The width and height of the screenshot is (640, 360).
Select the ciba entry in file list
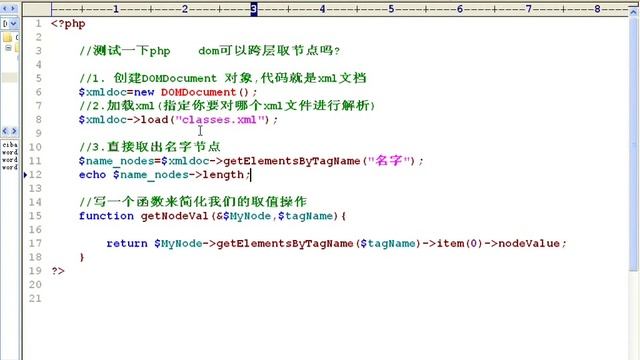coord(10,144)
